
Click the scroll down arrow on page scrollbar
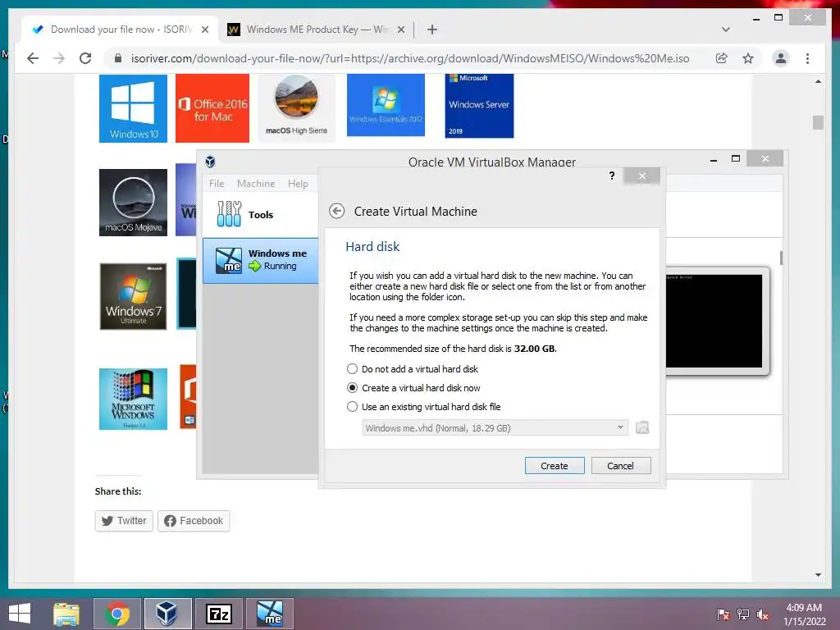[x=818, y=575]
